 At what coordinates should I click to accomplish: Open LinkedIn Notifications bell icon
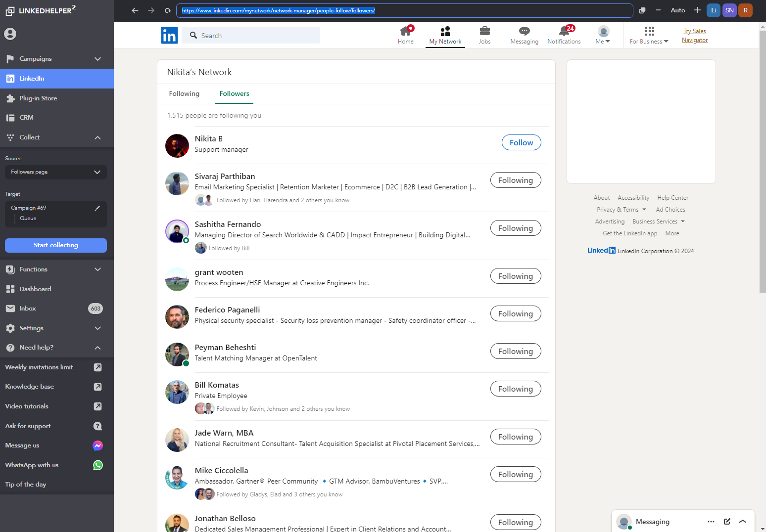click(x=564, y=32)
